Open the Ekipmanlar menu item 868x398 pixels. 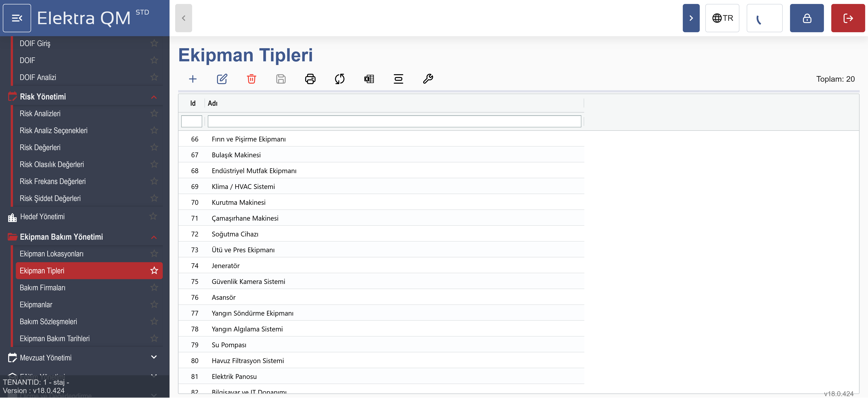point(36,305)
